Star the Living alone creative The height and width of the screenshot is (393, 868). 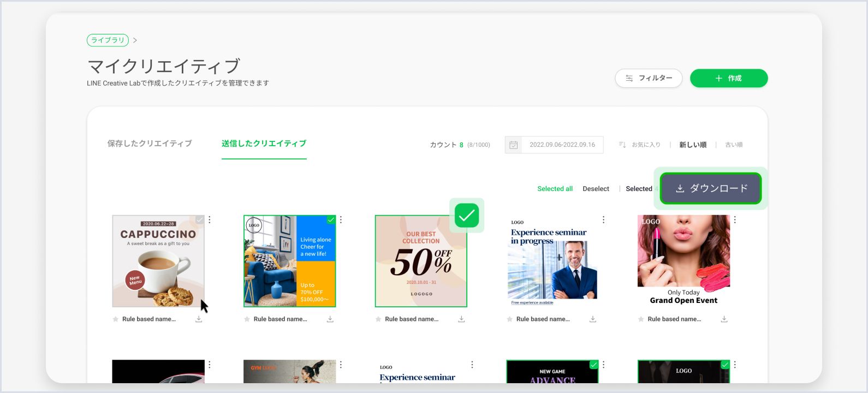[x=247, y=319]
